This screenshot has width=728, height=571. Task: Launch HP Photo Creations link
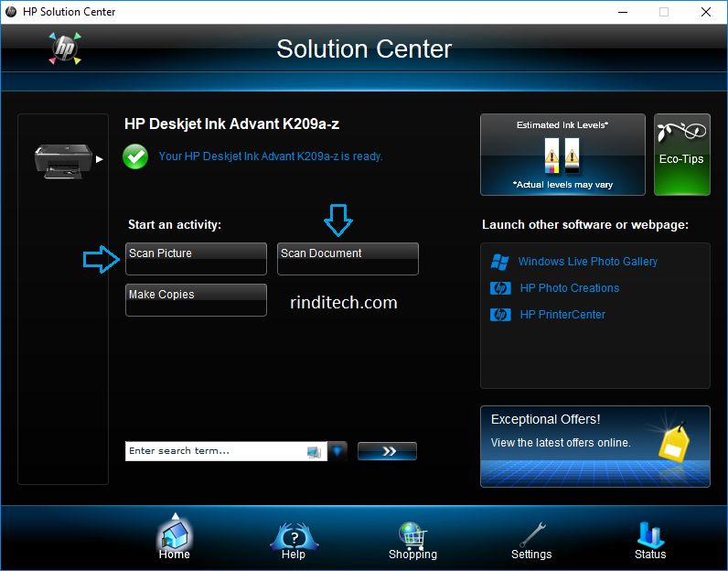pyautogui.click(x=569, y=288)
